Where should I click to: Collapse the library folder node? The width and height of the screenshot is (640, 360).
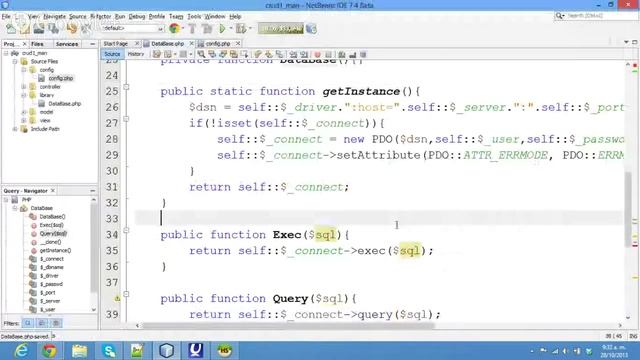[x=24, y=95]
